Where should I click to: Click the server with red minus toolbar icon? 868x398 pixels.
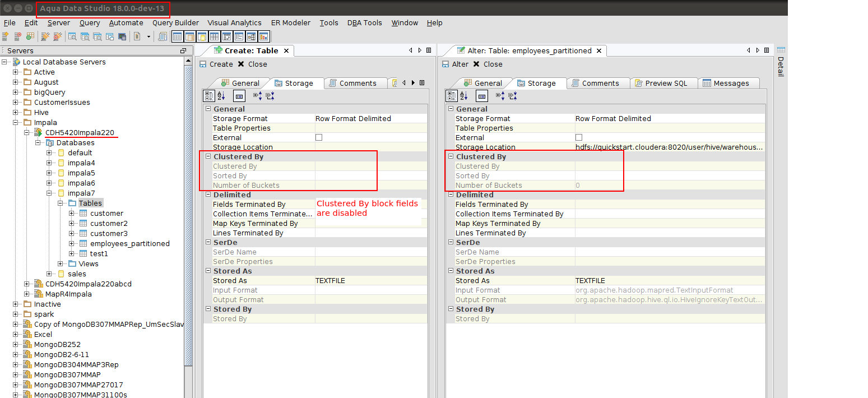(x=17, y=36)
